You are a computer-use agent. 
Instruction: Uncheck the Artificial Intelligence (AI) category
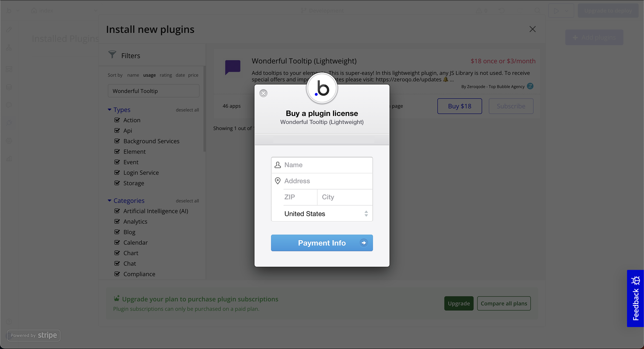point(117,211)
